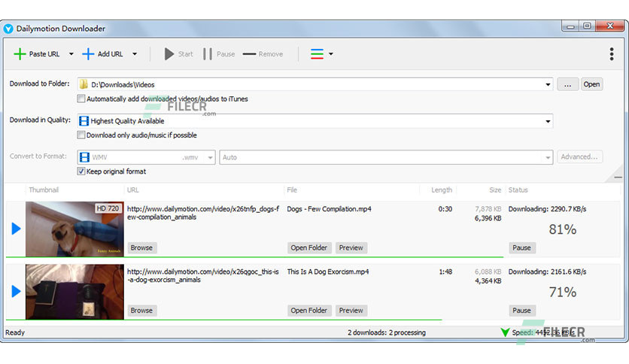Open the Highest Quality Available dropdown
Viewport: 629px width, 364px height.
[548, 121]
